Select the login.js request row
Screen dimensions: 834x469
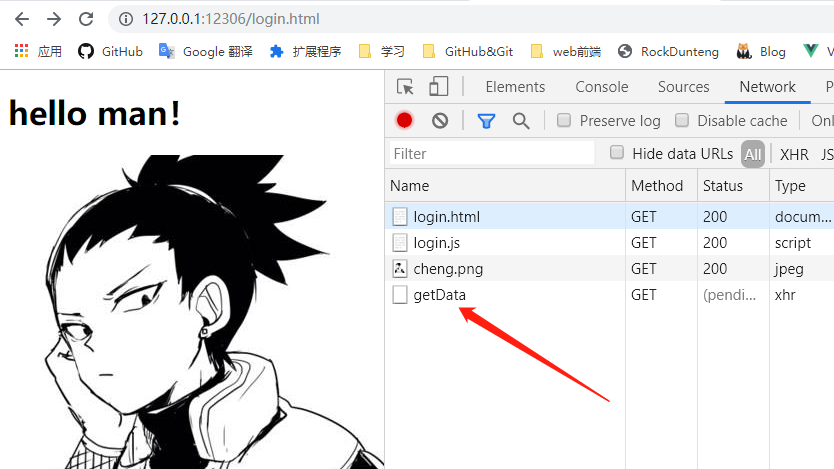[610, 242]
